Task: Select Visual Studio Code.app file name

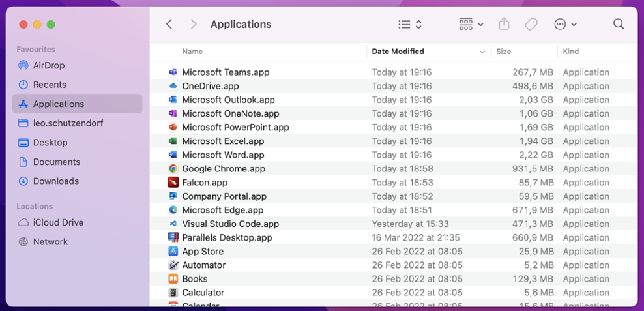Action: [x=230, y=224]
